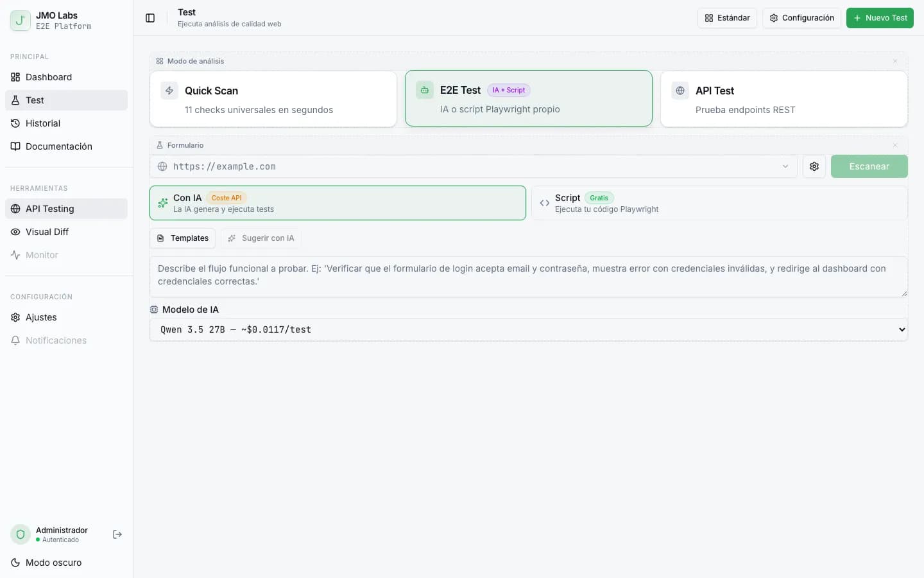Expand the URL history dropdown chevron
Image resolution: width=924 pixels, height=578 pixels.
tap(785, 166)
